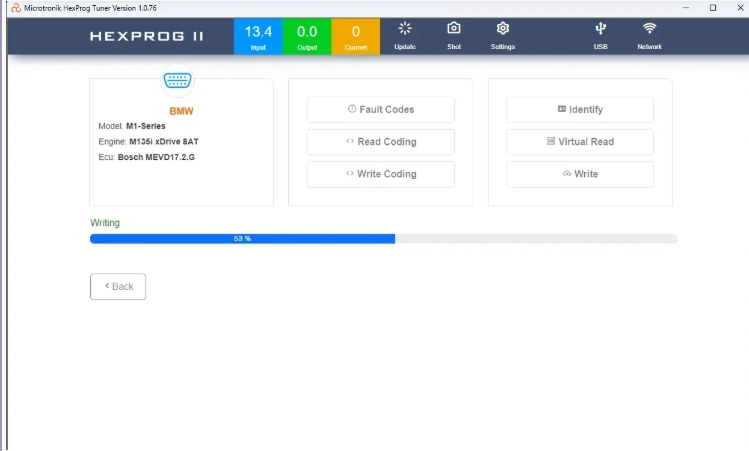Click the window title Microtronik HexProg Tuner
This screenshot has height=451, width=749.
coord(90,8)
